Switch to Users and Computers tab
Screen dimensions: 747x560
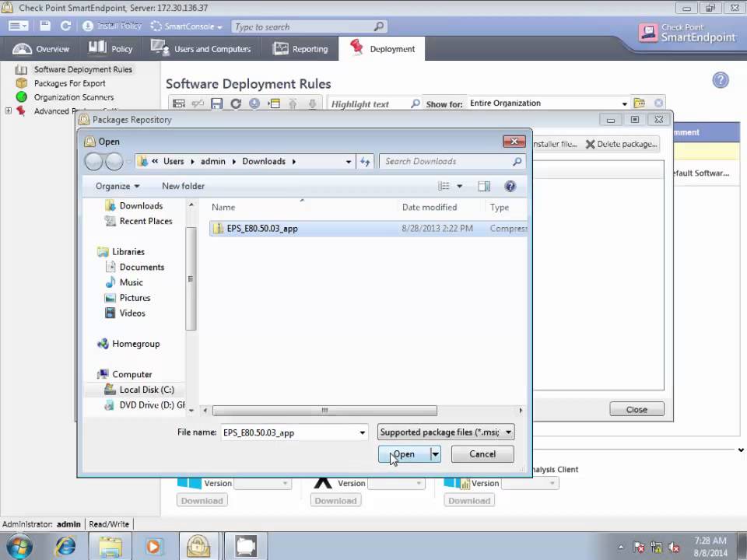click(201, 48)
